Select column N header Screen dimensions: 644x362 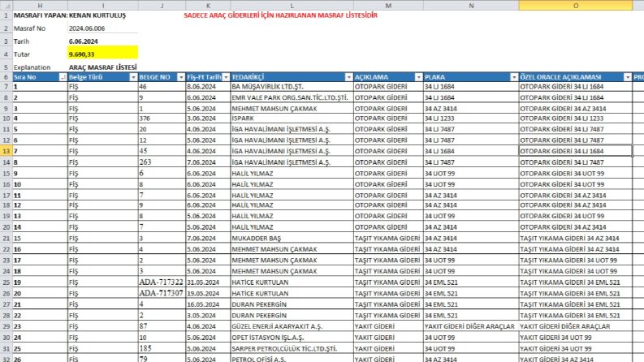pyautogui.click(x=471, y=6)
